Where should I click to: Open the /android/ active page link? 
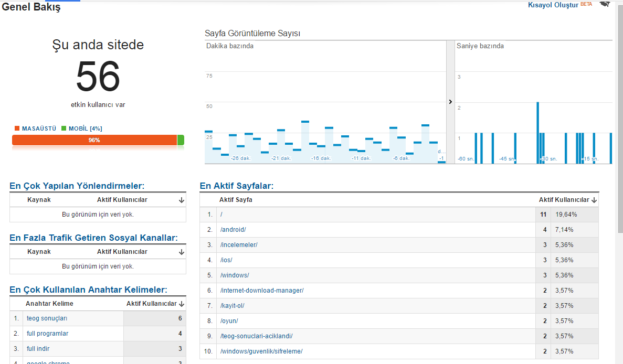pyautogui.click(x=233, y=229)
